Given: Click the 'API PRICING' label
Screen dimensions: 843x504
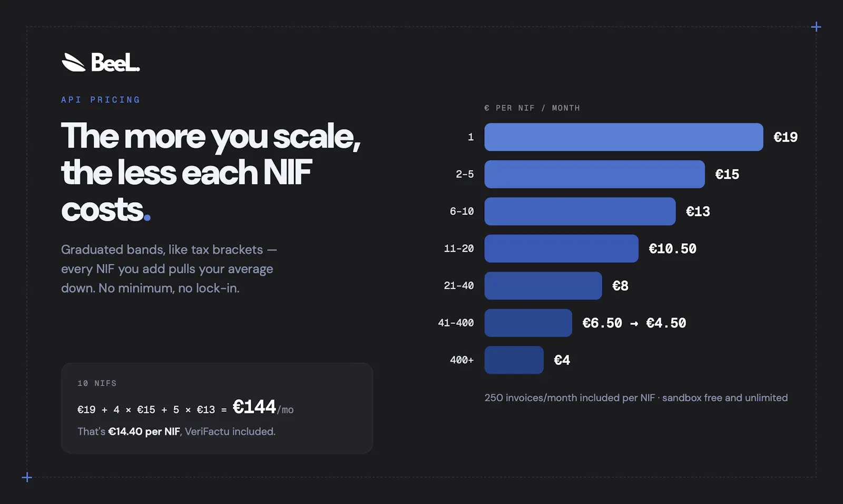Looking at the screenshot, I should point(101,100).
